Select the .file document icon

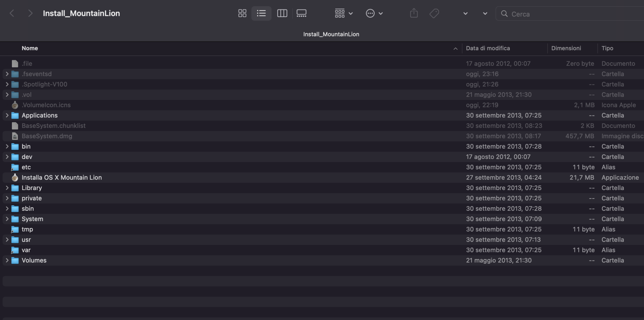click(15, 64)
